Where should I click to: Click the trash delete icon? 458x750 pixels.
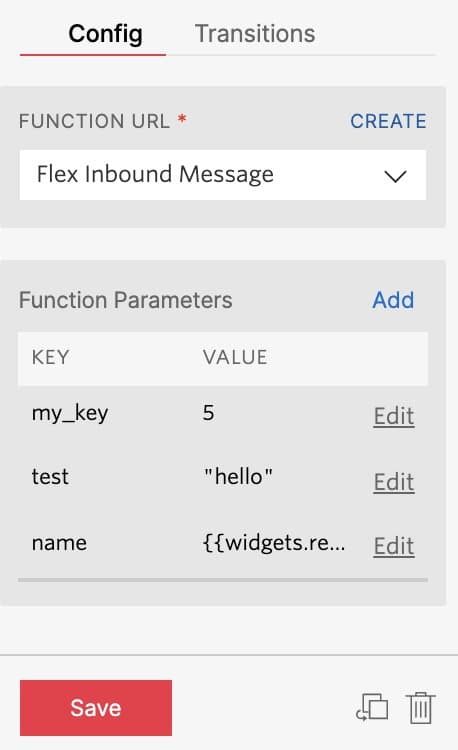pyautogui.click(x=421, y=707)
